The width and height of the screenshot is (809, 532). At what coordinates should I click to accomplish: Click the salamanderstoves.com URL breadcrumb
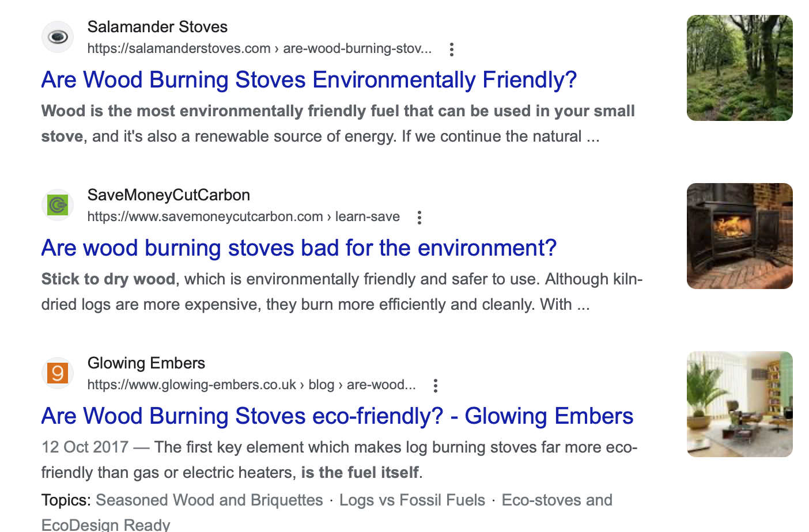[259, 49]
